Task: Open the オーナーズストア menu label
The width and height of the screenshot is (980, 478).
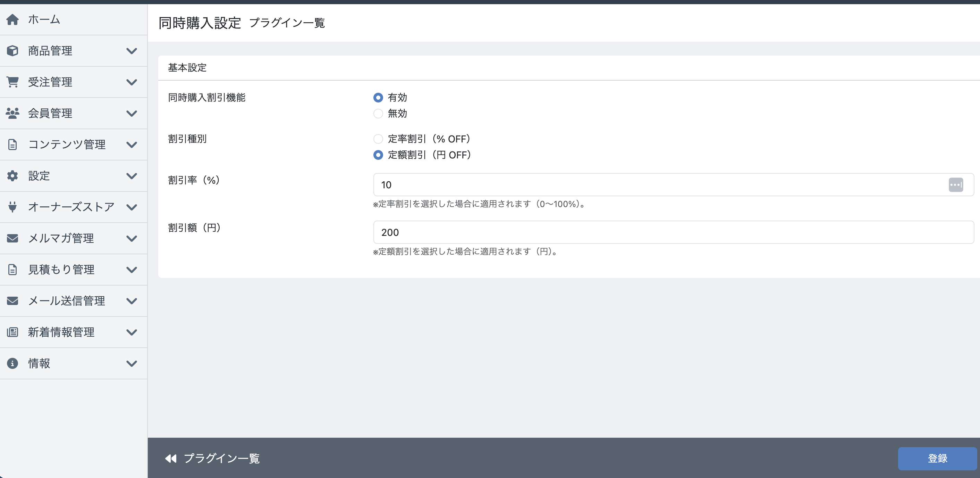Action: coord(71,207)
